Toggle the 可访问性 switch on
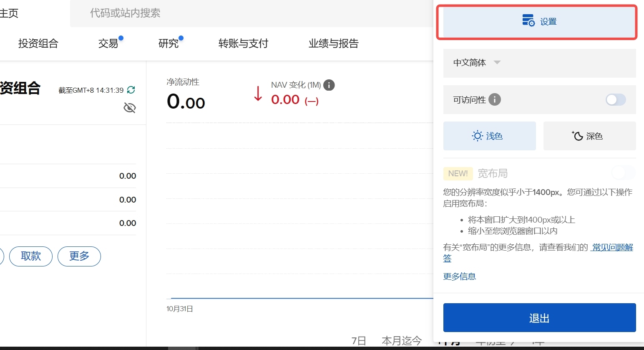644x350 pixels. tap(616, 100)
